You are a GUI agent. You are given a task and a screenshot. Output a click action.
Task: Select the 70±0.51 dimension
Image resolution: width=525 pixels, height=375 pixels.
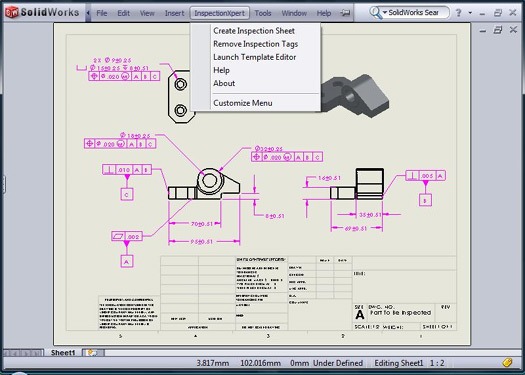point(202,224)
